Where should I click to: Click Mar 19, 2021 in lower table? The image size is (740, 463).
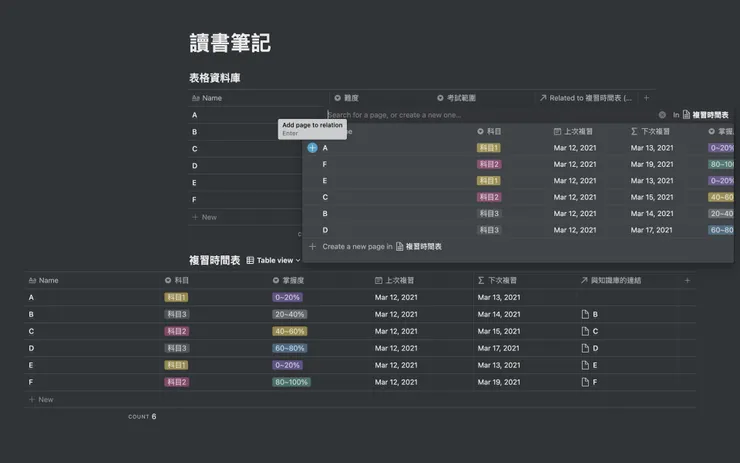[x=499, y=382]
